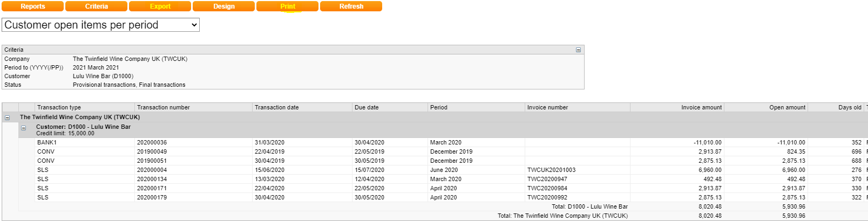This screenshot has height=221, width=868.
Task: Click transaction date 31/03/2020
Action: point(269,142)
